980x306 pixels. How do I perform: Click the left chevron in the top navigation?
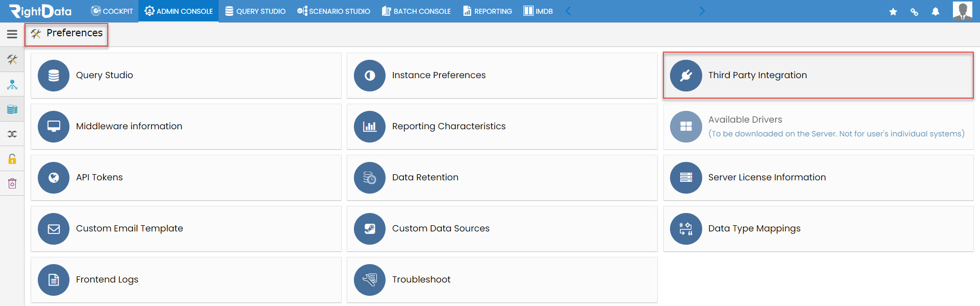pos(568,11)
